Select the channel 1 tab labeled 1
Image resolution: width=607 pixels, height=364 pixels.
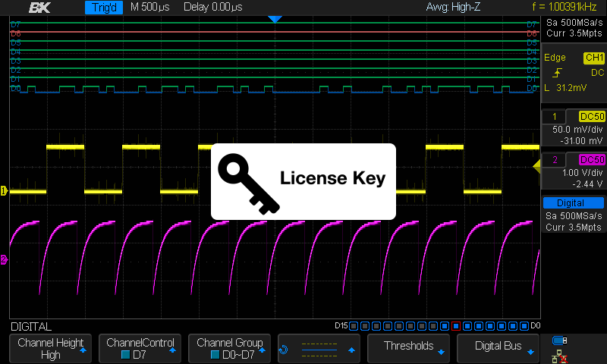[556, 116]
